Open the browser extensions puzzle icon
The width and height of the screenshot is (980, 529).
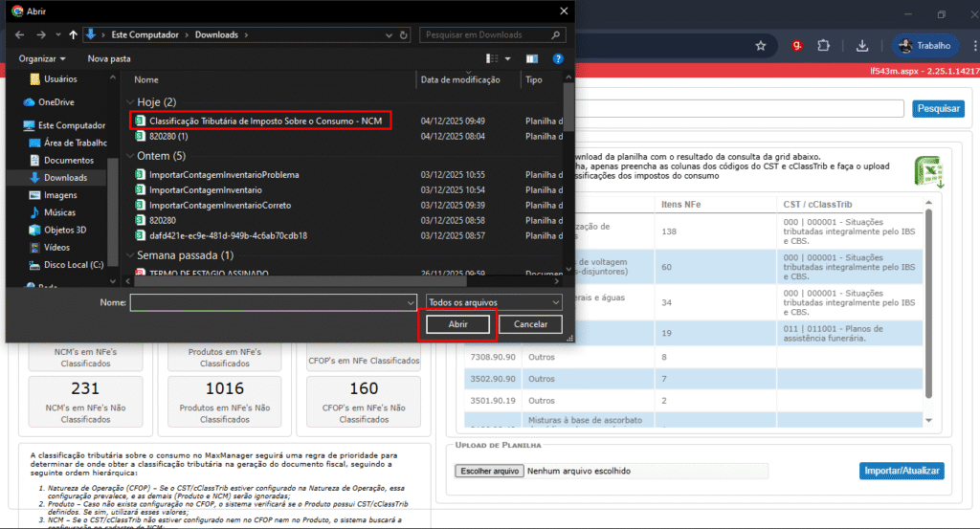822,45
